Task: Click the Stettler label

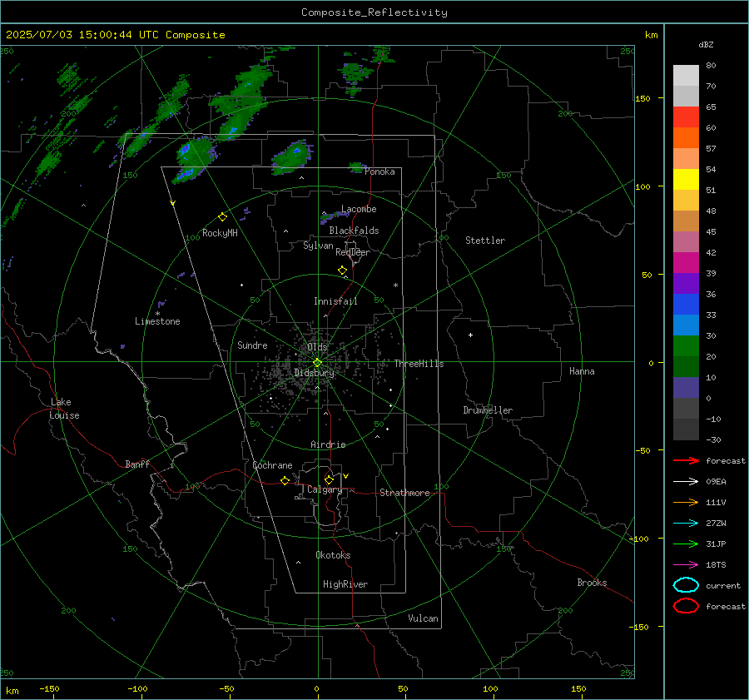Action: (x=485, y=241)
